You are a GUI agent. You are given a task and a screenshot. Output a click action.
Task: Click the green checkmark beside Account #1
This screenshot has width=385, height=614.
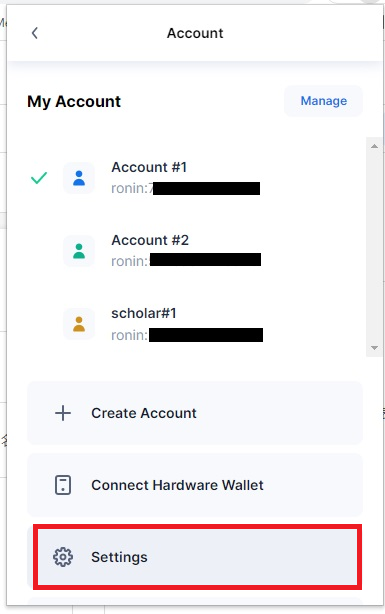tap(39, 178)
